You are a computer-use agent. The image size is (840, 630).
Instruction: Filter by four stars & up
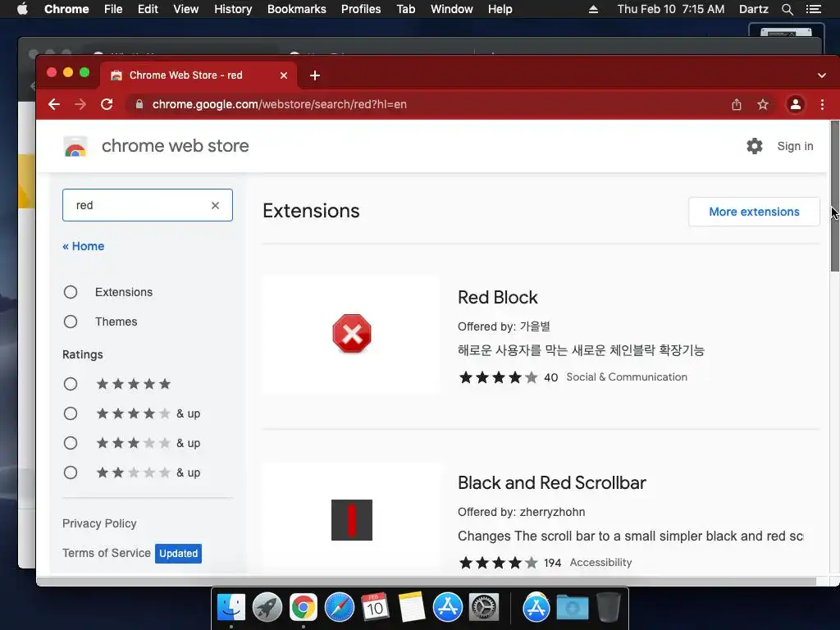coord(71,413)
